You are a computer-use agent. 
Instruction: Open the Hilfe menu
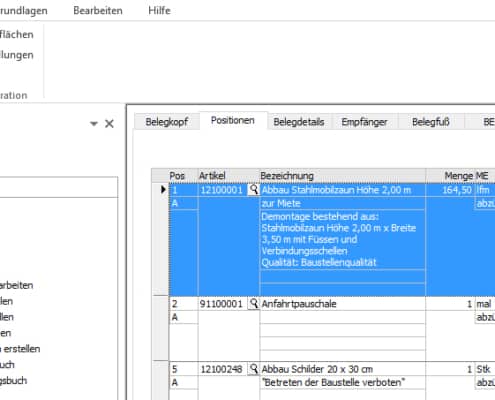[159, 10]
